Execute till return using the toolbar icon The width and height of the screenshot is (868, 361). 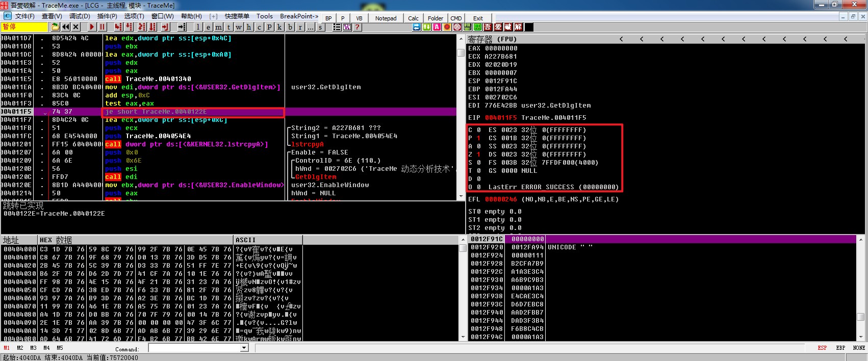click(x=165, y=27)
